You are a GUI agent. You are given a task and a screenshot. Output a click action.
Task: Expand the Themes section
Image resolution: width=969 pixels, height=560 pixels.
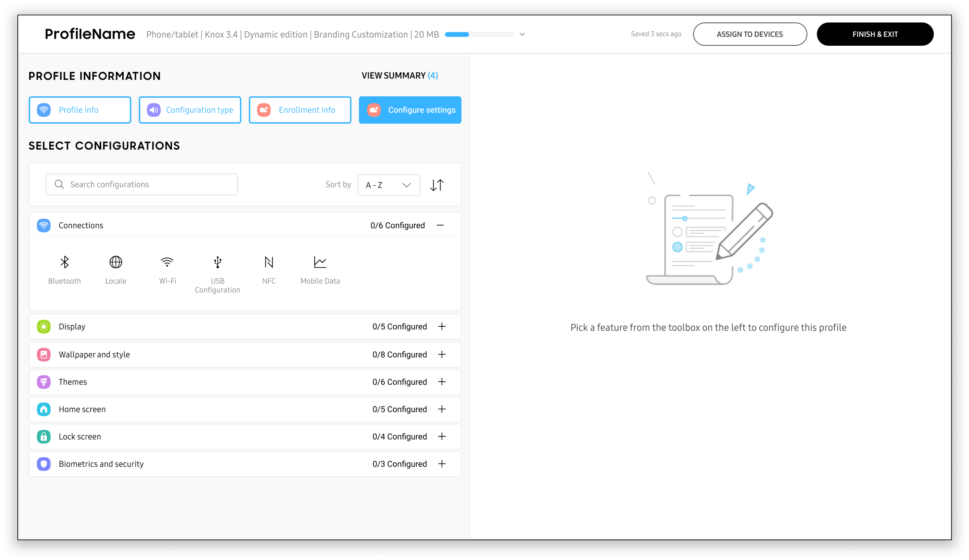pyautogui.click(x=442, y=382)
